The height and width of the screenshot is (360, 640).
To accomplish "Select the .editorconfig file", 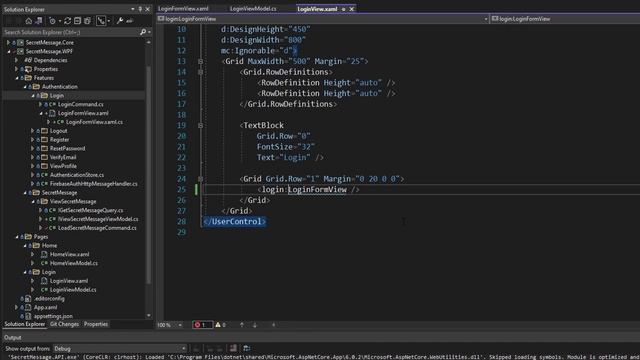I will click(49, 298).
